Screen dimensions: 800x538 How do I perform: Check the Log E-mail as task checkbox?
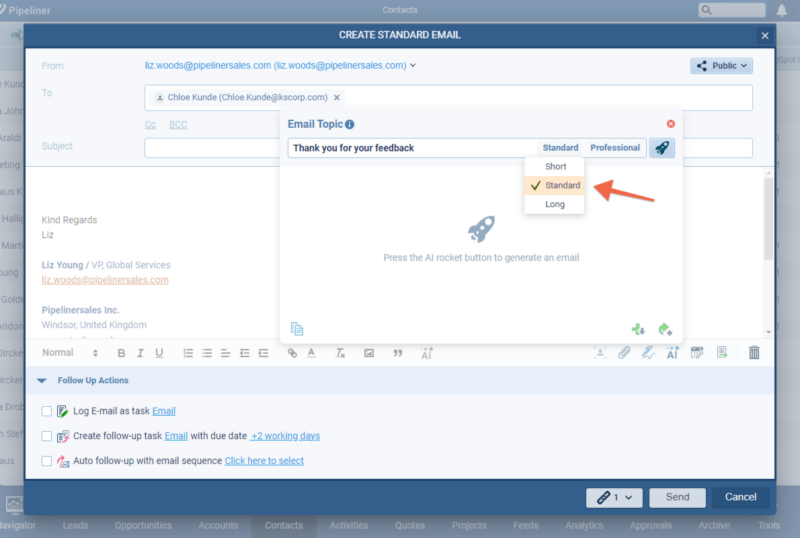(47, 411)
